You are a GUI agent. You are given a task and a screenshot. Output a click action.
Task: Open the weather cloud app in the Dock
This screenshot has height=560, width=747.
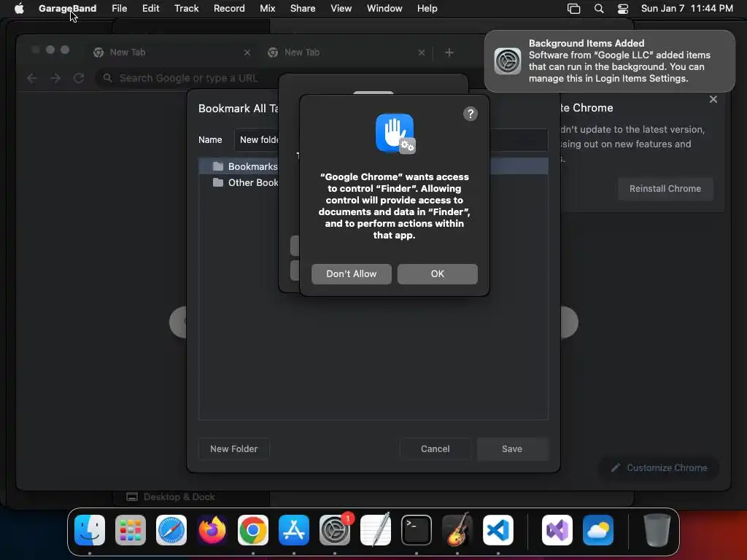coord(598,530)
